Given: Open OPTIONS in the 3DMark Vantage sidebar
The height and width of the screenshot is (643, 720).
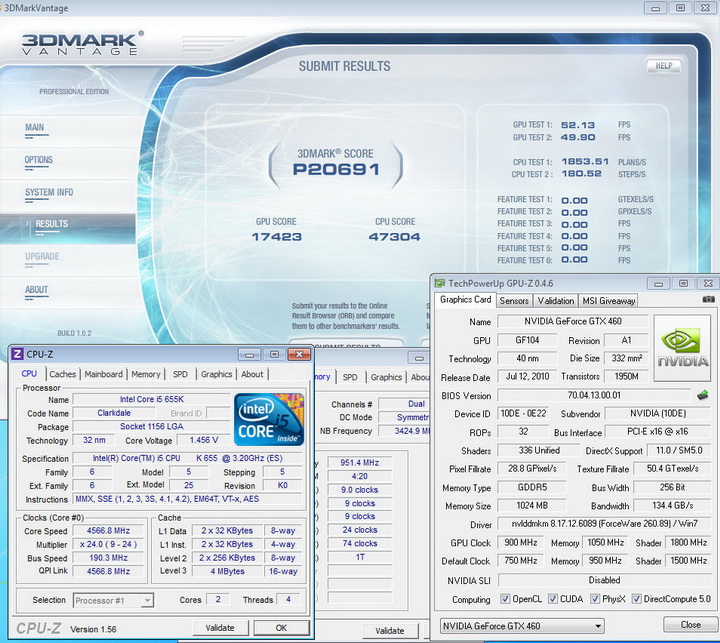Looking at the screenshot, I should [39, 160].
